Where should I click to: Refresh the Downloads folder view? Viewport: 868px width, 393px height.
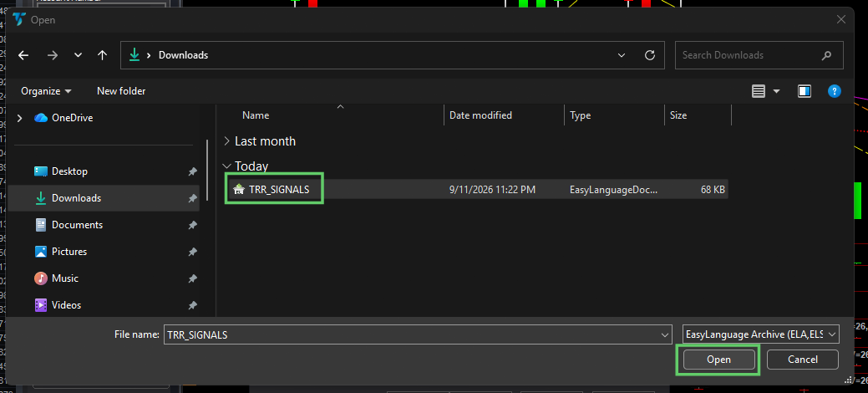[x=650, y=55]
